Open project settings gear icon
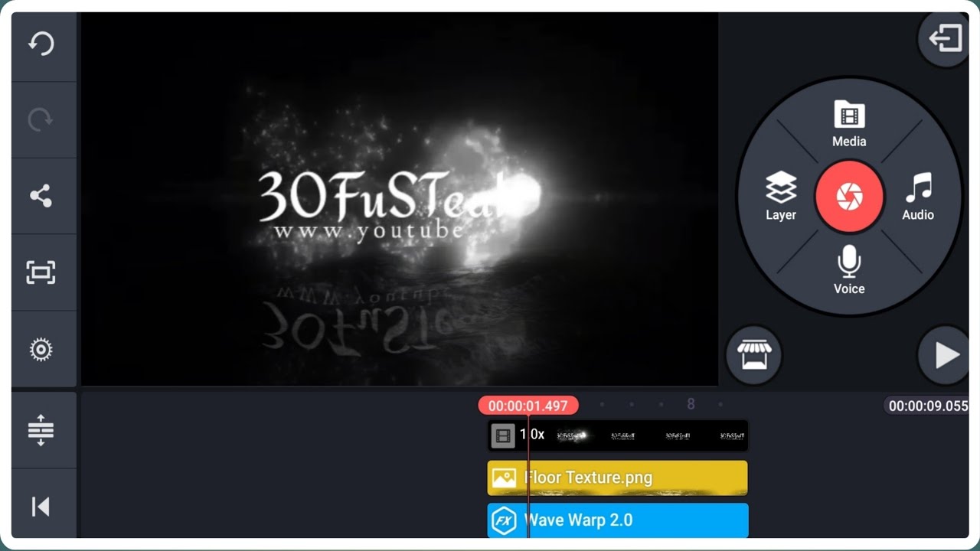 tap(41, 350)
